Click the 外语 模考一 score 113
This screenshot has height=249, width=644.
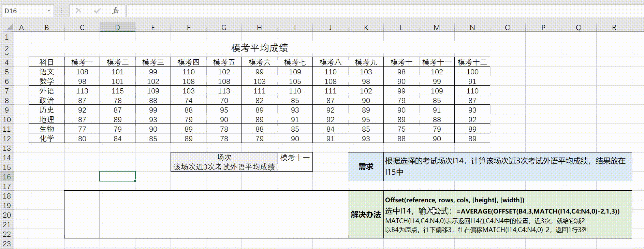click(82, 91)
